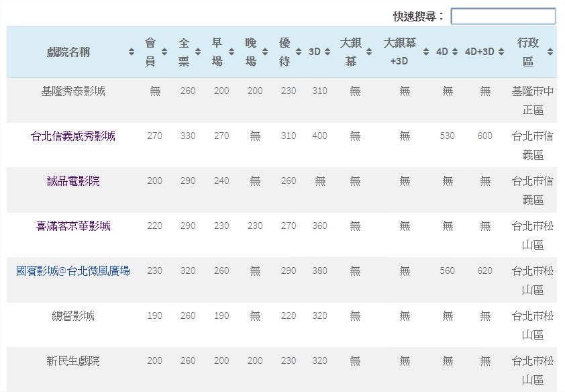Open 誠品電影院 theater link

point(73,181)
